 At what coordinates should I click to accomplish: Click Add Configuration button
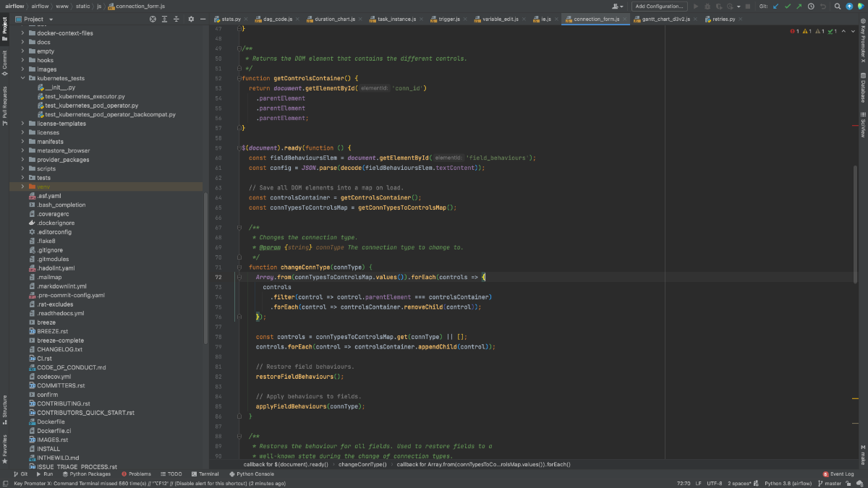coord(659,7)
